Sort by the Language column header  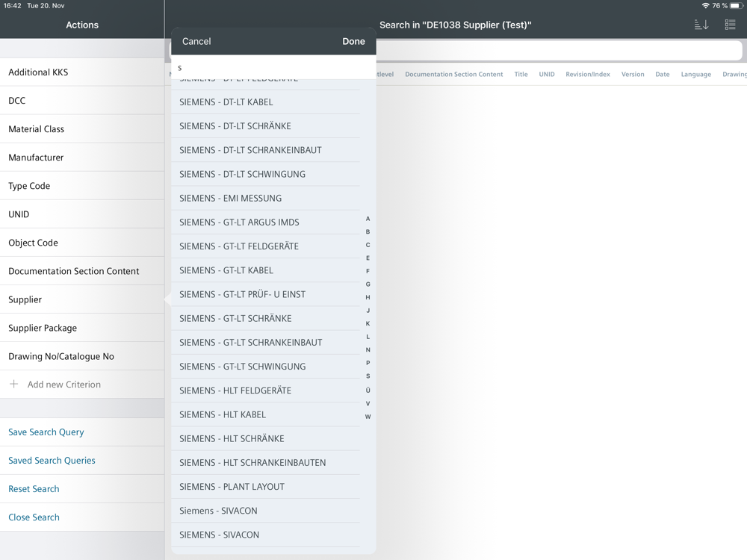[x=696, y=74]
